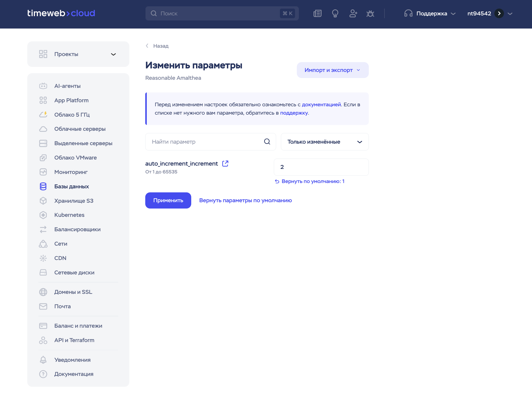532x412 pixels.
Task: Click the magnifier icon in parameter search
Action: point(267,142)
